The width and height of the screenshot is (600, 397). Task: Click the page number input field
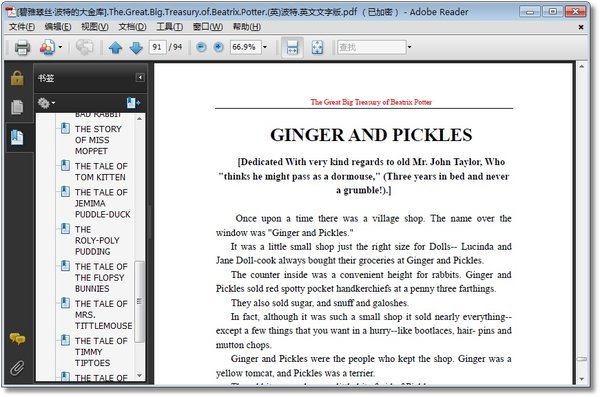tap(157, 47)
